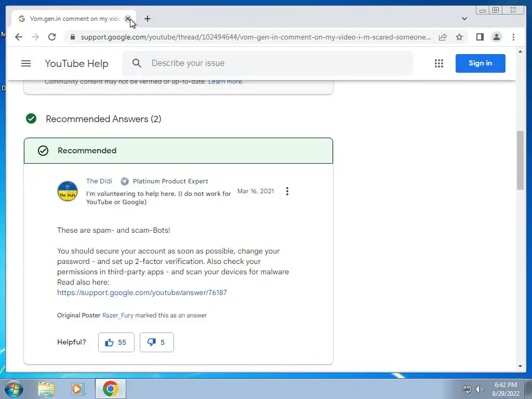Click page scrollbar up arrow
Image resolution: width=532 pixels, height=399 pixels.
pyautogui.click(x=520, y=51)
